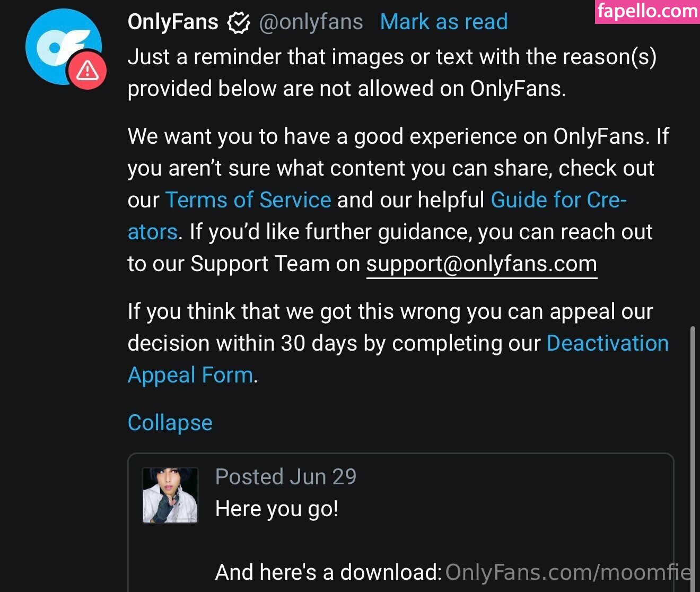Click the fapello.com watermark label

(x=647, y=11)
